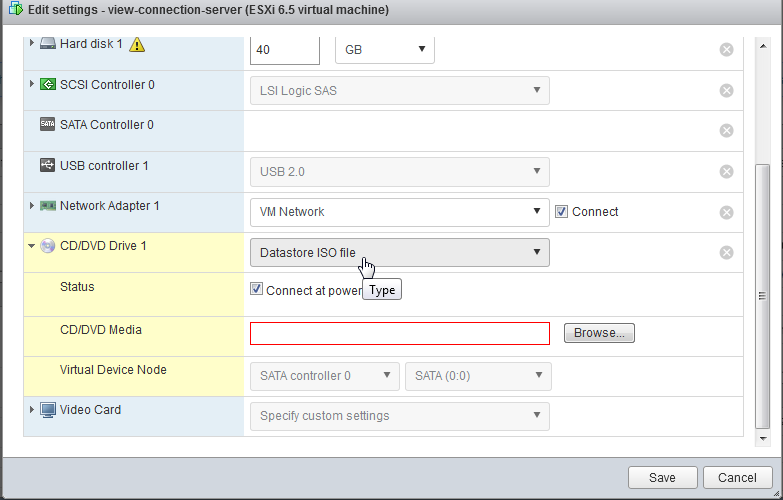Remove USB controller 1 with the X icon

726,172
